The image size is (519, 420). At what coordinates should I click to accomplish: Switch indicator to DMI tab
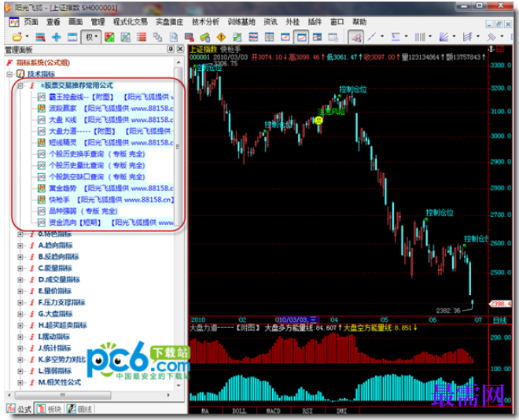[x=341, y=411]
